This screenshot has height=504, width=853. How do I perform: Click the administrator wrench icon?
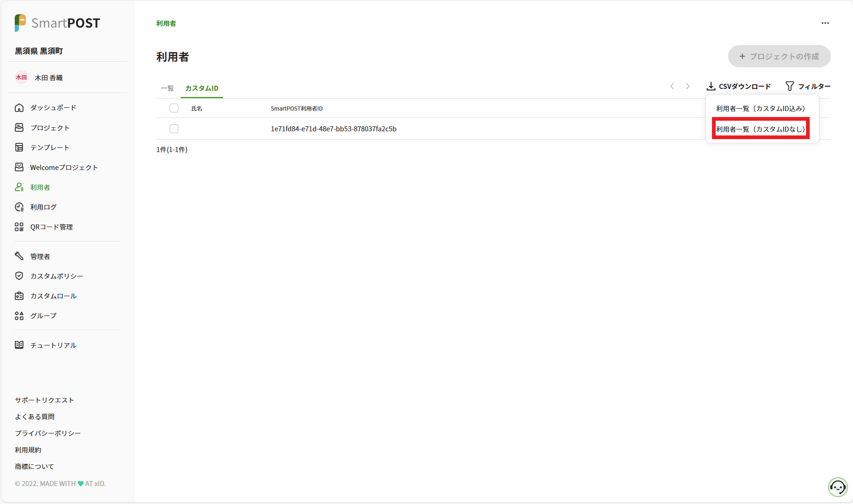pyautogui.click(x=19, y=256)
